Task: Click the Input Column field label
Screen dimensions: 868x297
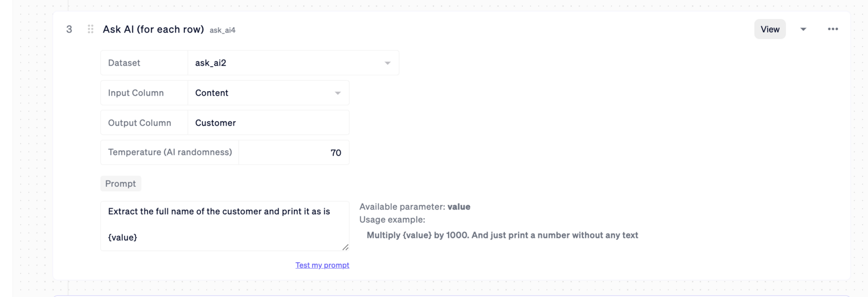Action: (x=136, y=93)
